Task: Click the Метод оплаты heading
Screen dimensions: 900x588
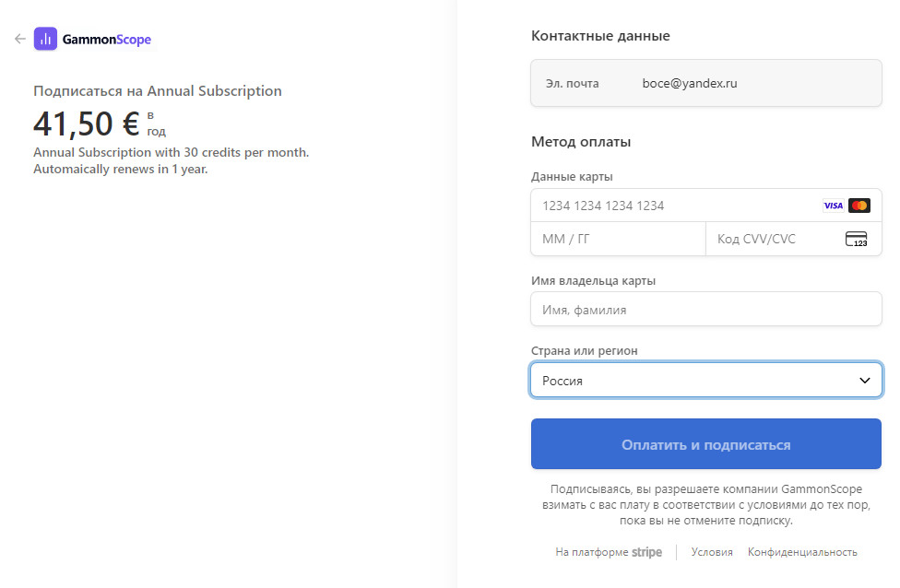Action: point(581,142)
